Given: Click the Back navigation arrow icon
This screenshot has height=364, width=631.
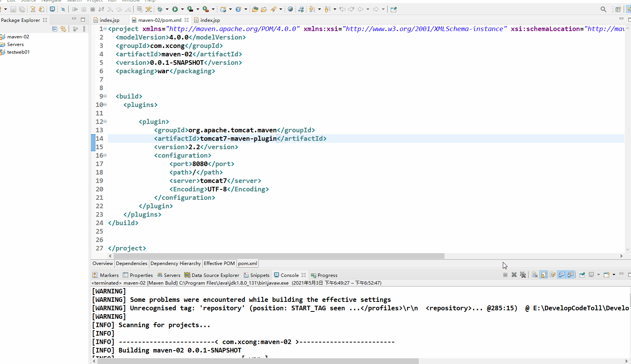Looking at the screenshot, I should pos(360,9).
